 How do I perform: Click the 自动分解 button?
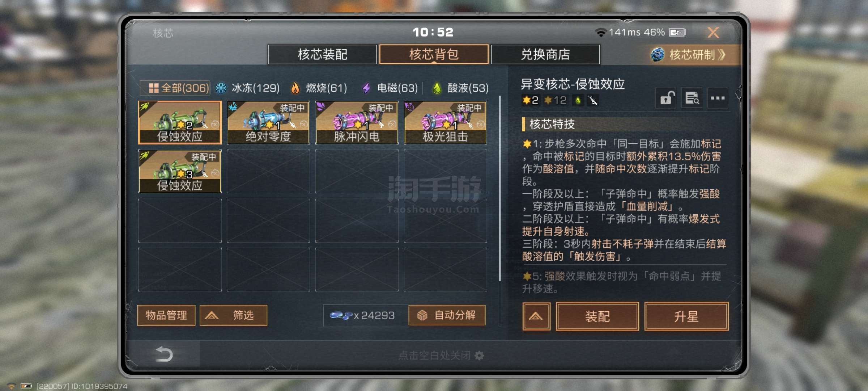pos(447,315)
